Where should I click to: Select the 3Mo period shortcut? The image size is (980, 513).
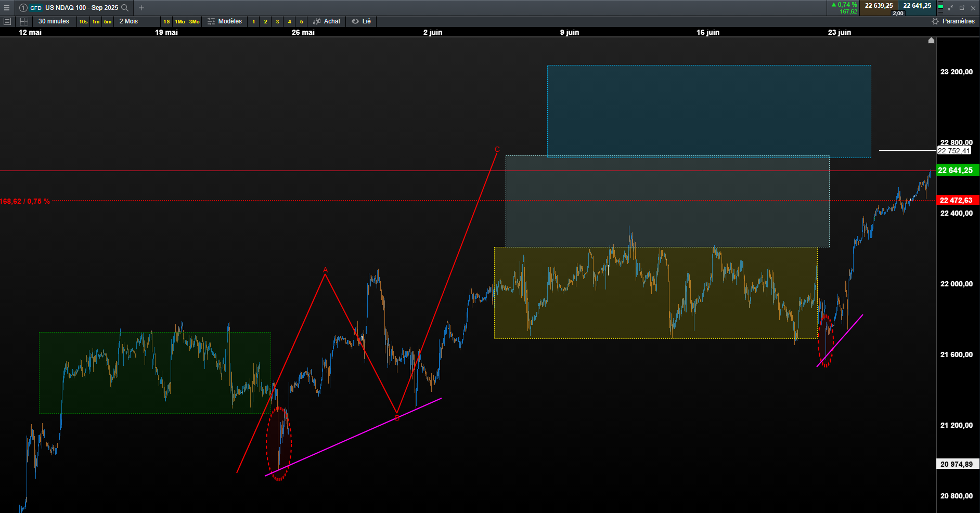pyautogui.click(x=195, y=21)
